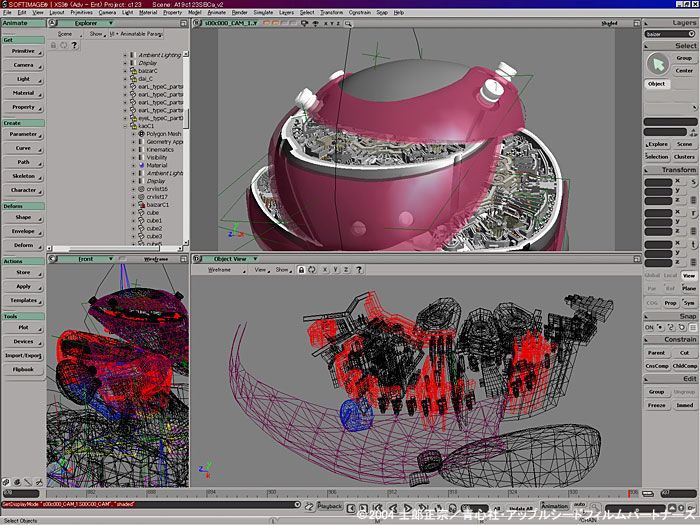Viewport: 700px width, 525px height.
Task: Click the current frame marker on timeline
Action: 630,493
